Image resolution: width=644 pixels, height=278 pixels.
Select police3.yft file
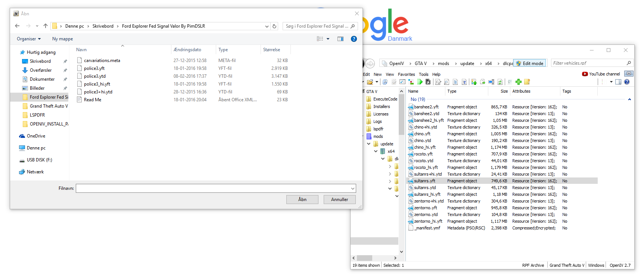coord(94,68)
